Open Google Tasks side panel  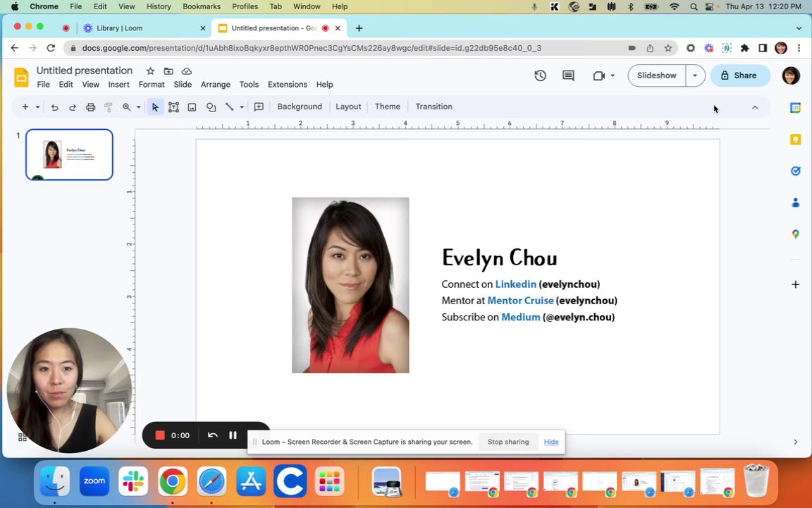(x=795, y=171)
